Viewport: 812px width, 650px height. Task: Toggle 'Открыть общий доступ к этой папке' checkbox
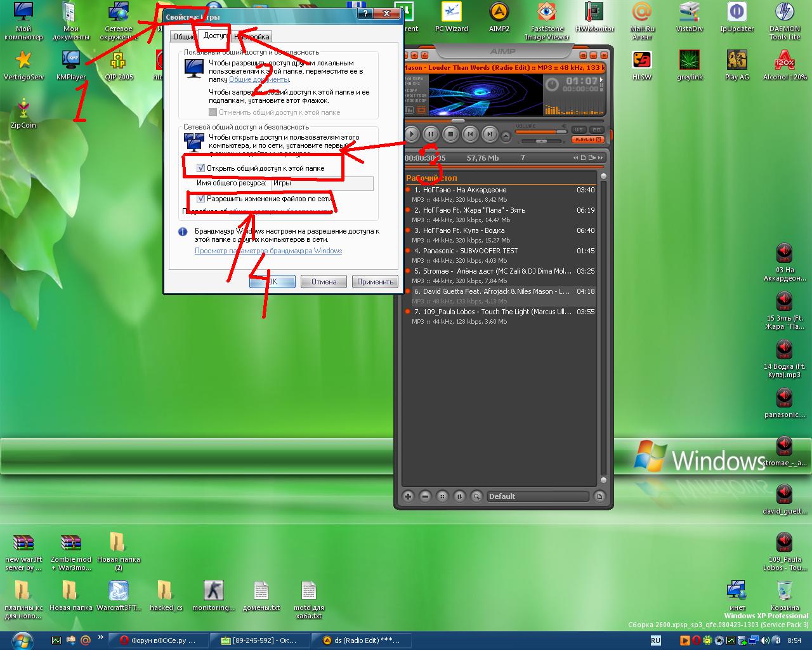pos(201,168)
